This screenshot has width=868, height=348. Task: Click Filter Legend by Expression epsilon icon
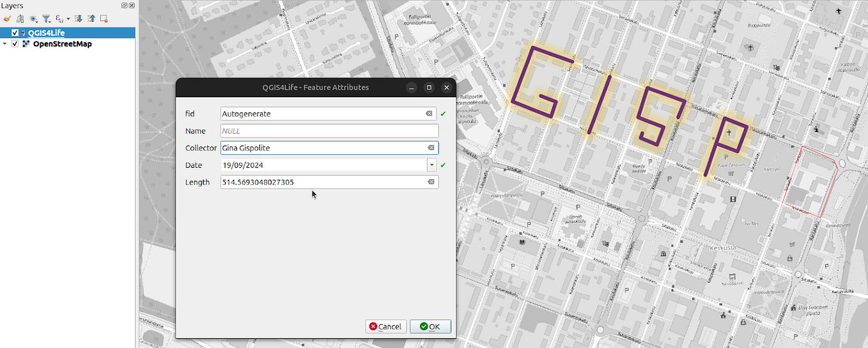tap(59, 19)
